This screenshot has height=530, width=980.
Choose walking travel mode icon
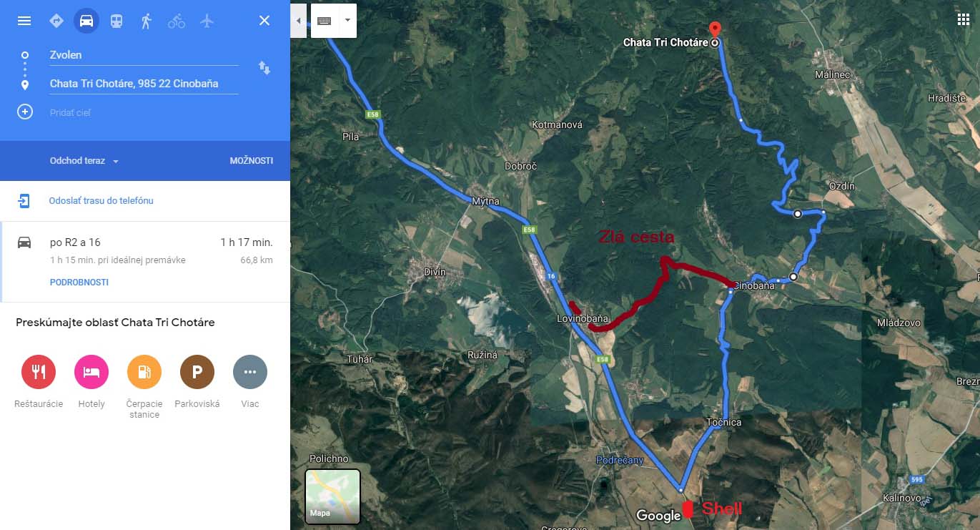tap(146, 21)
